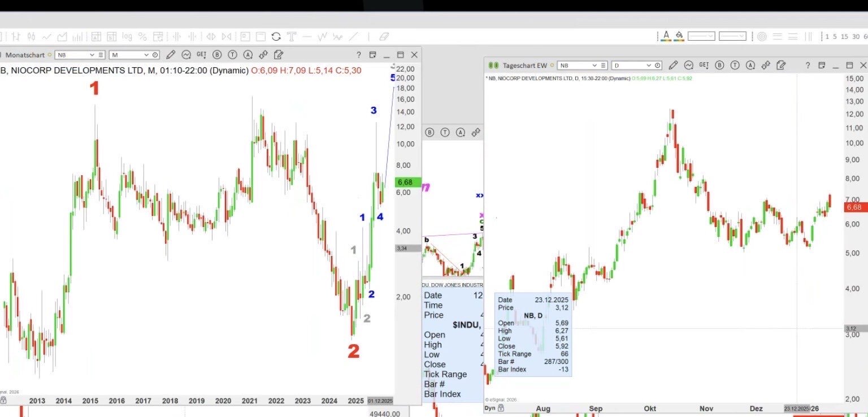This screenshot has height=417, width=868.
Task: Click the edit note icon in Tageschart EW
Action: (x=781, y=65)
